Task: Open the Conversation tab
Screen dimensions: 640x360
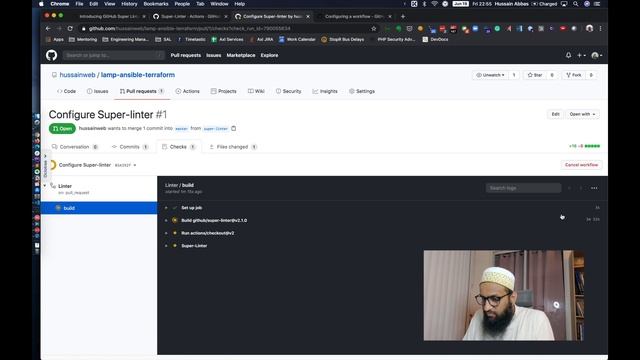Action: 75,147
